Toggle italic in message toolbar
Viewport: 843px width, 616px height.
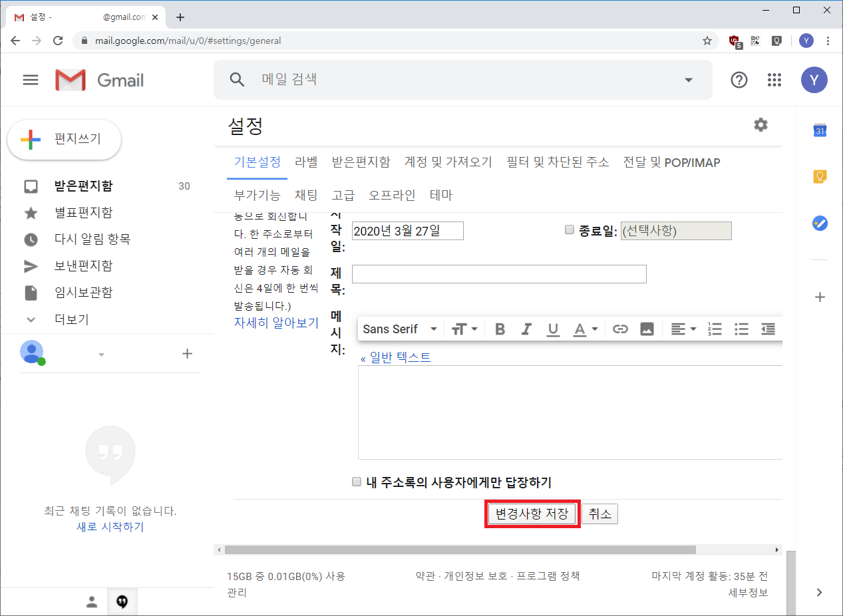tap(526, 329)
